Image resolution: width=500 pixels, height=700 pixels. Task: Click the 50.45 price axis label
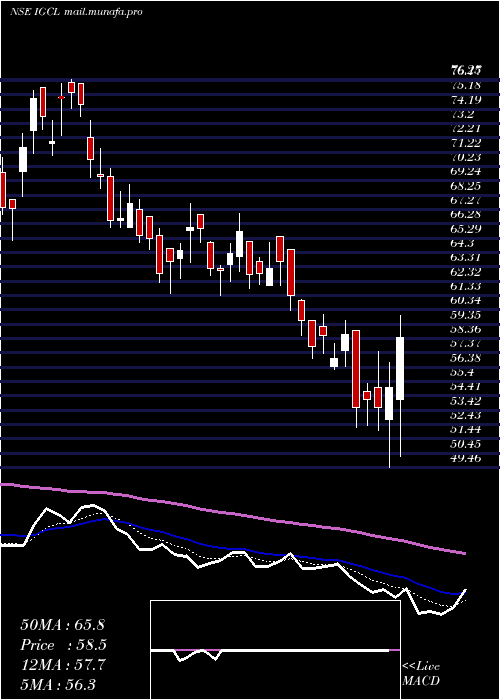point(467,444)
